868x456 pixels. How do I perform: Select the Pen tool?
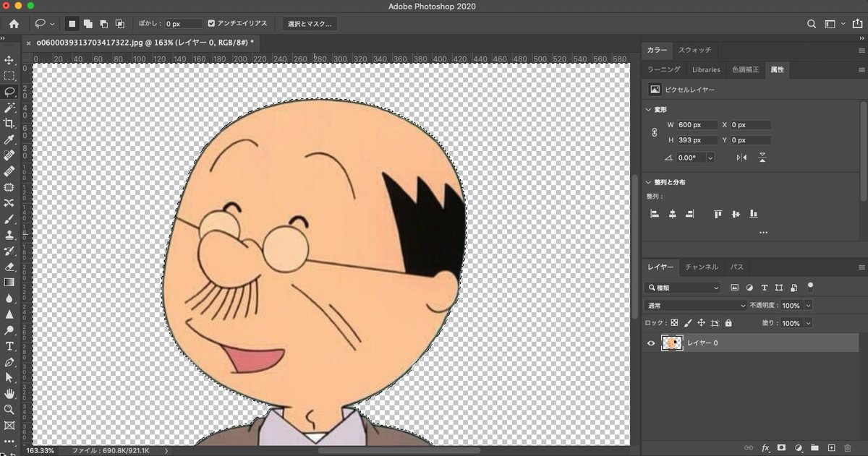point(9,362)
